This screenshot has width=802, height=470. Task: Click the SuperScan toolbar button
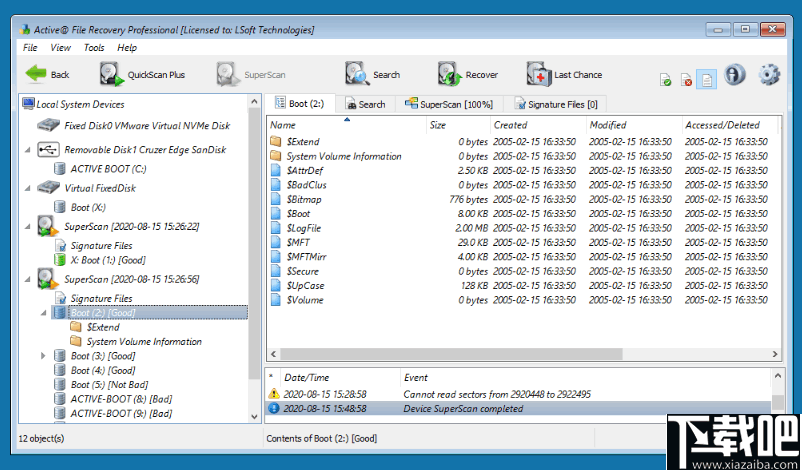251,75
